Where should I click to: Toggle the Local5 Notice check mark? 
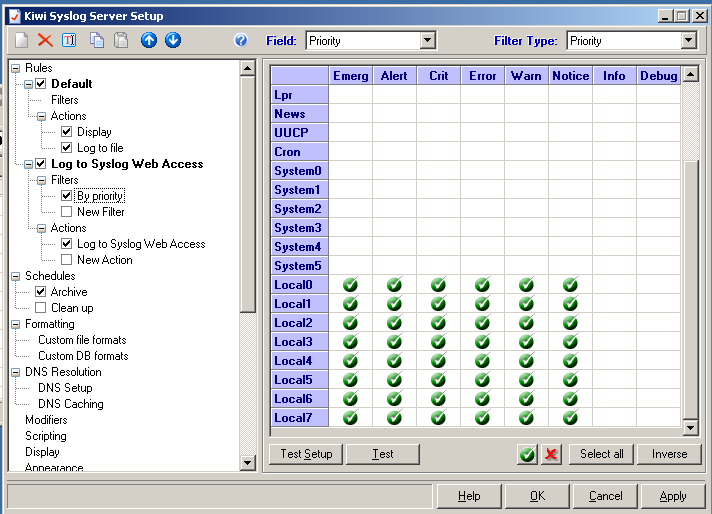tap(570, 380)
